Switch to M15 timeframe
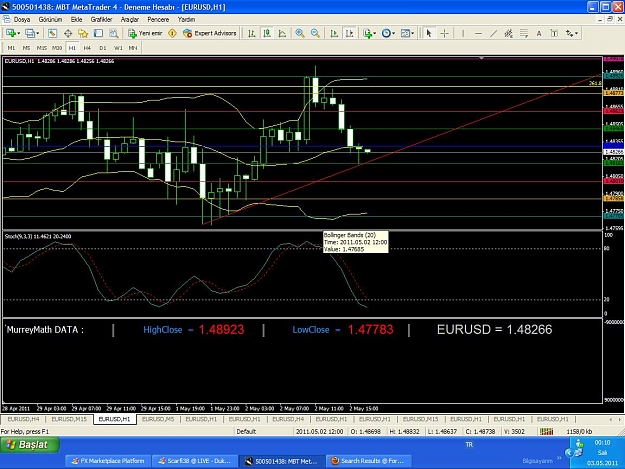 pos(41,48)
